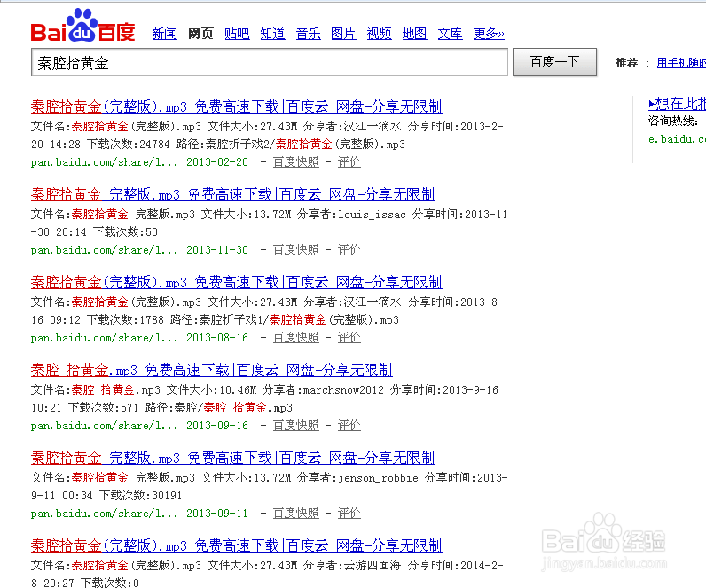Open 百度快照 for the 2013-11-30 result

(x=296, y=250)
